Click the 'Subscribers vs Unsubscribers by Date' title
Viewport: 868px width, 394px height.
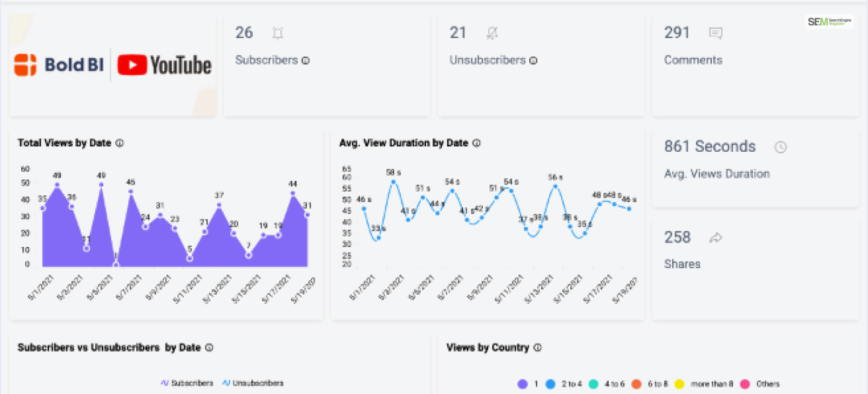pos(109,348)
